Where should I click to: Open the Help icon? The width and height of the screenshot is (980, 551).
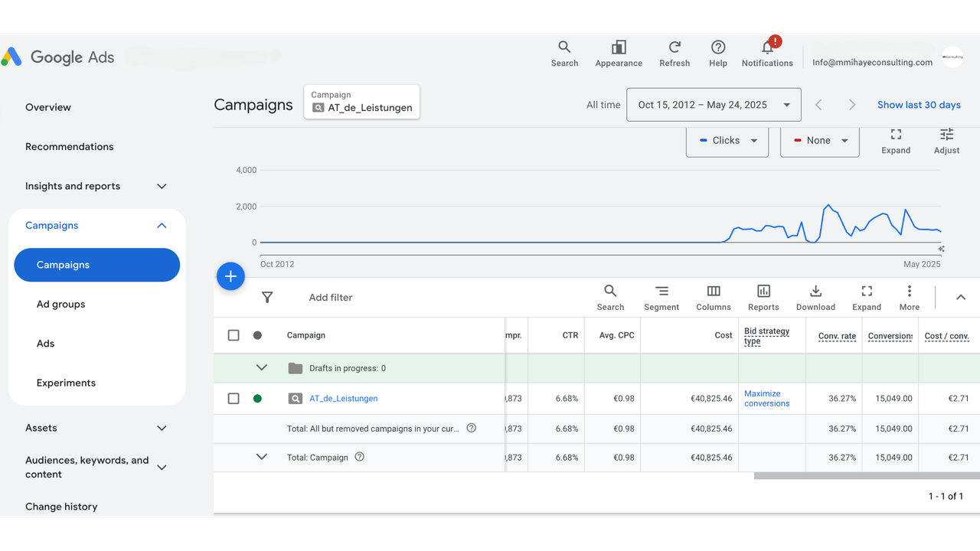coord(718,54)
